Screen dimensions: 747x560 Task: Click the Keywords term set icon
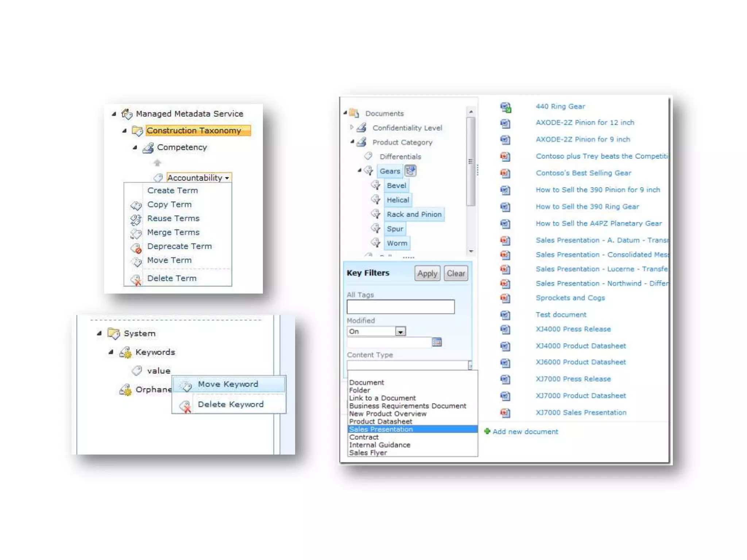[125, 352]
